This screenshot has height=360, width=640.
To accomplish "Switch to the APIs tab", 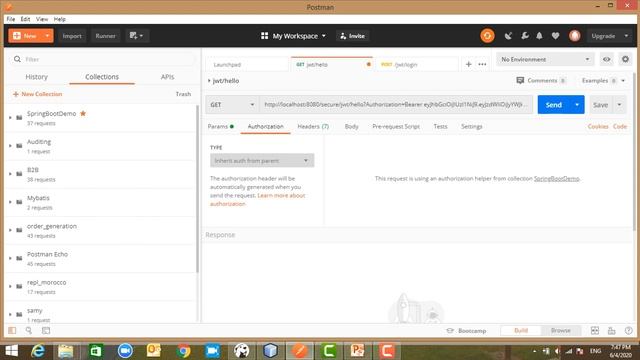I will coord(167,77).
